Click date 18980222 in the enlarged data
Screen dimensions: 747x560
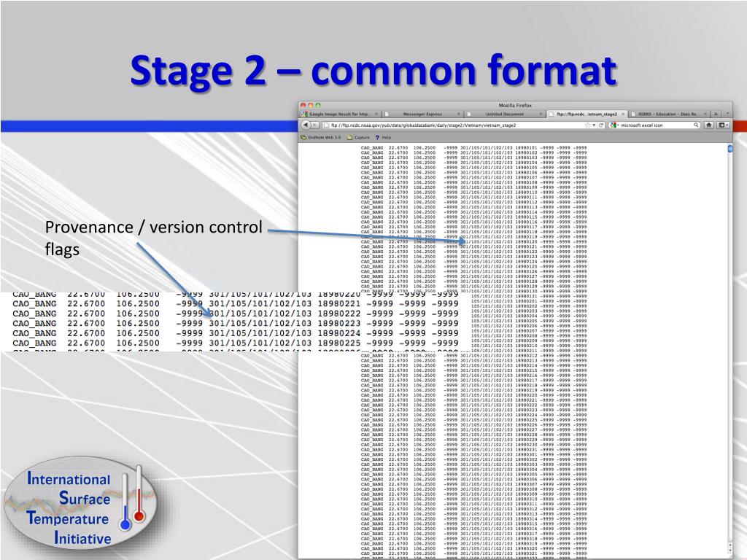pos(339,314)
